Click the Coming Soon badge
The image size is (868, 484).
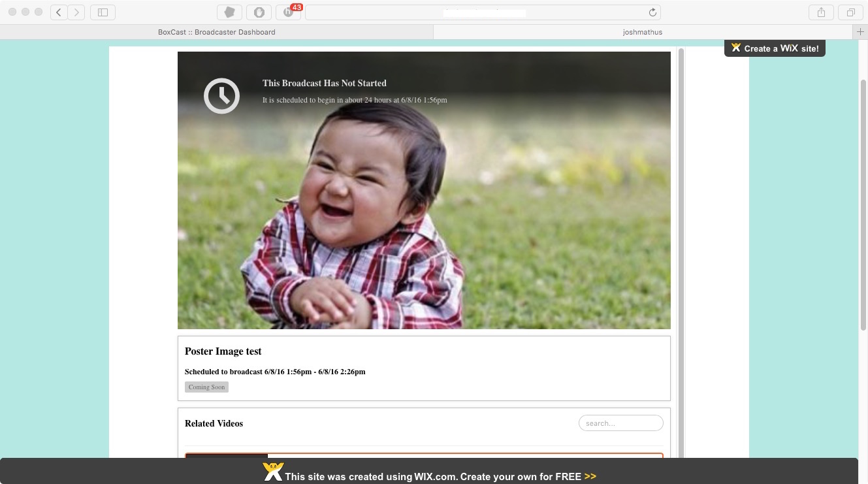tap(206, 387)
